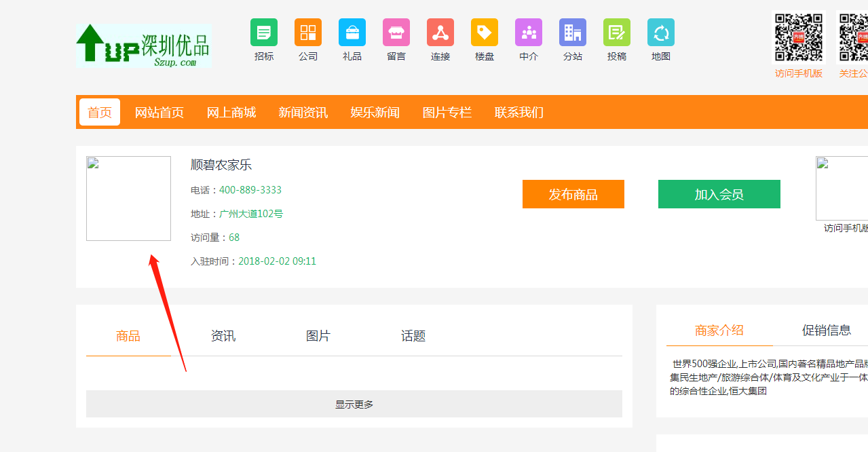Click the red 连接 link icon

click(x=440, y=33)
